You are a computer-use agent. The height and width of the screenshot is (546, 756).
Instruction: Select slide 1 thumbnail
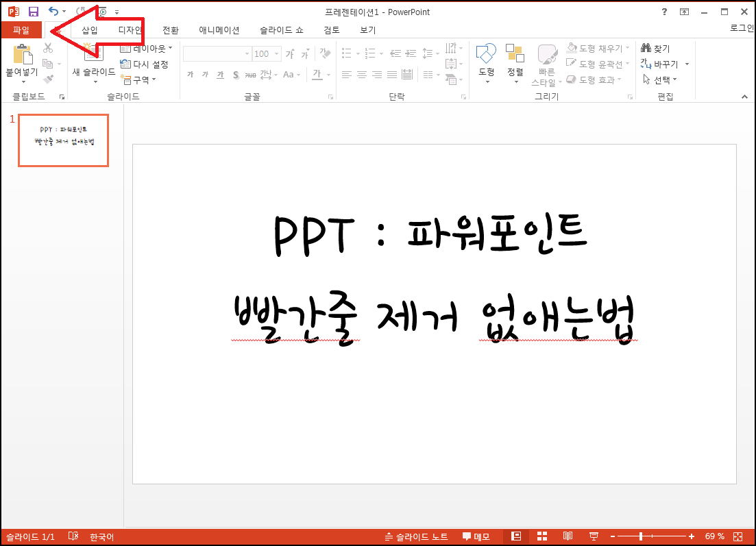coord(63,140)
